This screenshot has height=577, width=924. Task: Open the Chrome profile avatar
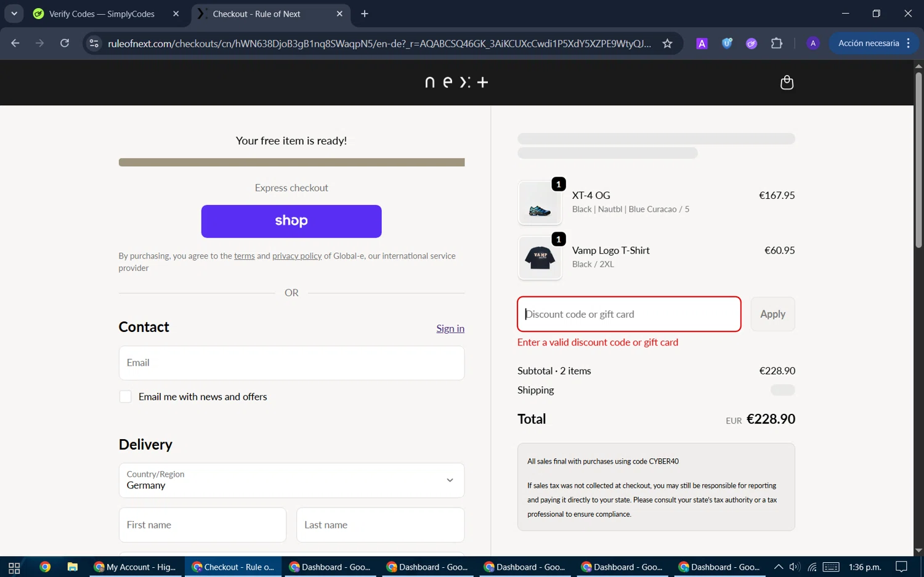pos(813,43)
